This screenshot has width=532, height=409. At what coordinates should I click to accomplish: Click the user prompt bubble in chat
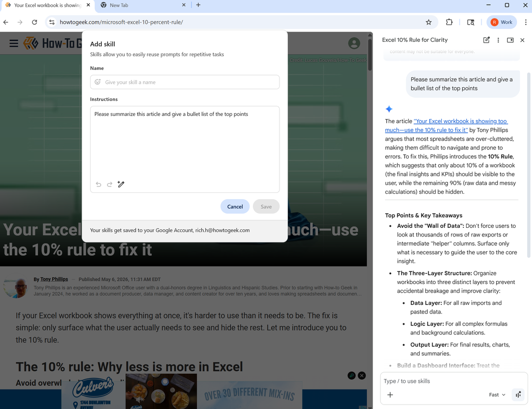(x=463, y=84)
